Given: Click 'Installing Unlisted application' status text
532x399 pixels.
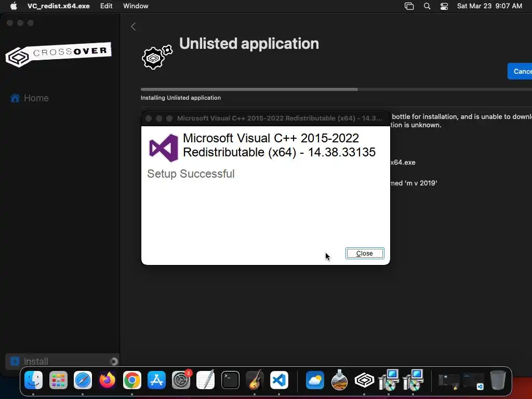Looking at the screenshot, I should [181, 98].
